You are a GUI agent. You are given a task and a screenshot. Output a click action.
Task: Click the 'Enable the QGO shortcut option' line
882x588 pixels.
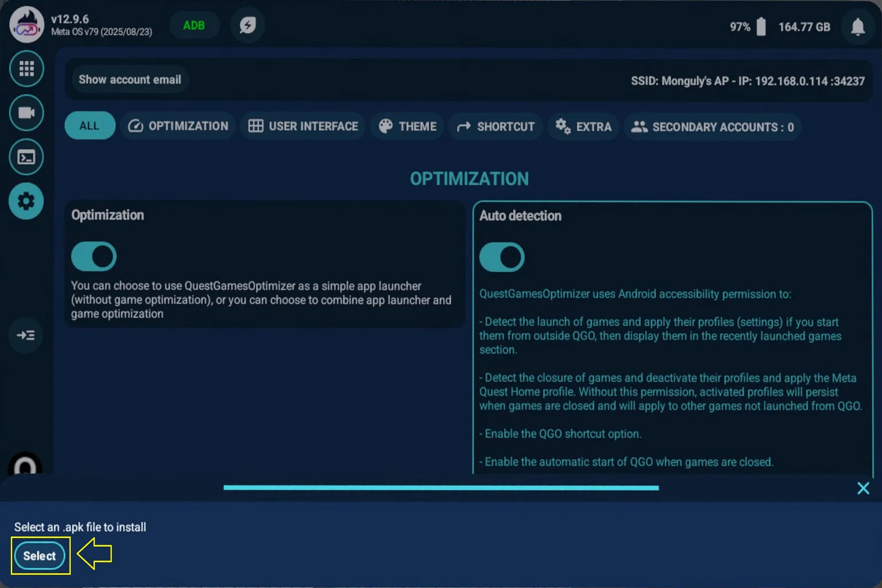pyautogui.click(x=560, y=434)
